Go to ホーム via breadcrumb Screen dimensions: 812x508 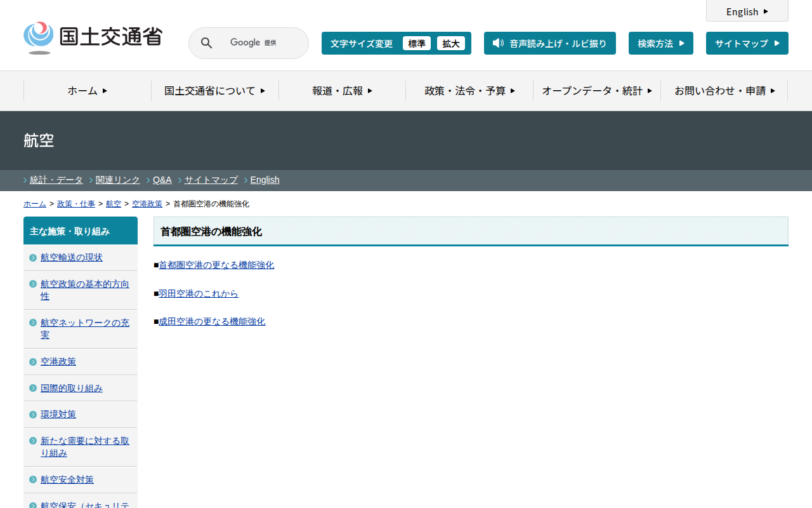coord(35,204)
